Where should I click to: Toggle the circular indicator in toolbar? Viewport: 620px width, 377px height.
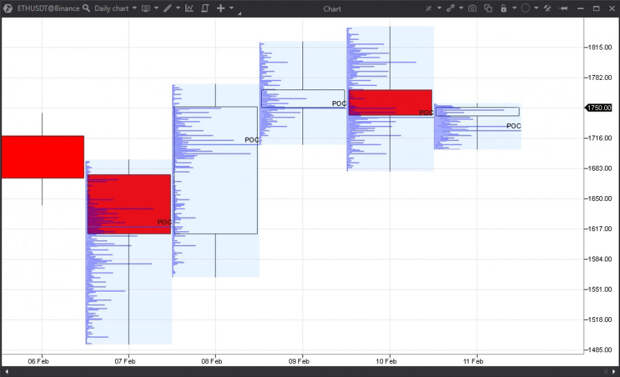pyautogui.click(x=525, y=8)
